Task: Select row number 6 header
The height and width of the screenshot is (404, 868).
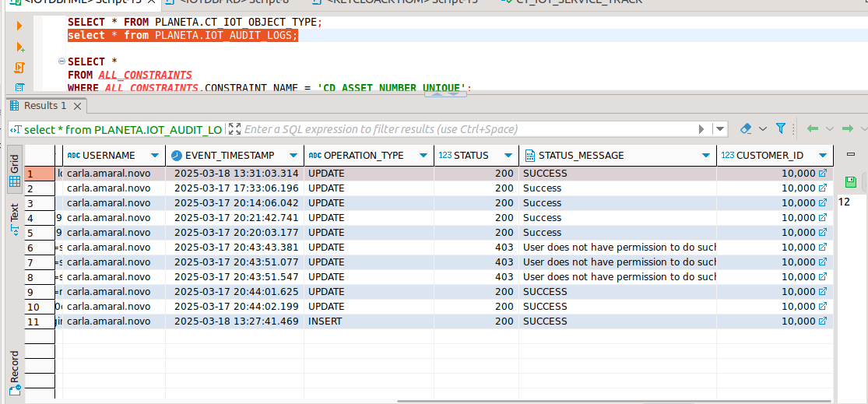Action: pos(39,248)
